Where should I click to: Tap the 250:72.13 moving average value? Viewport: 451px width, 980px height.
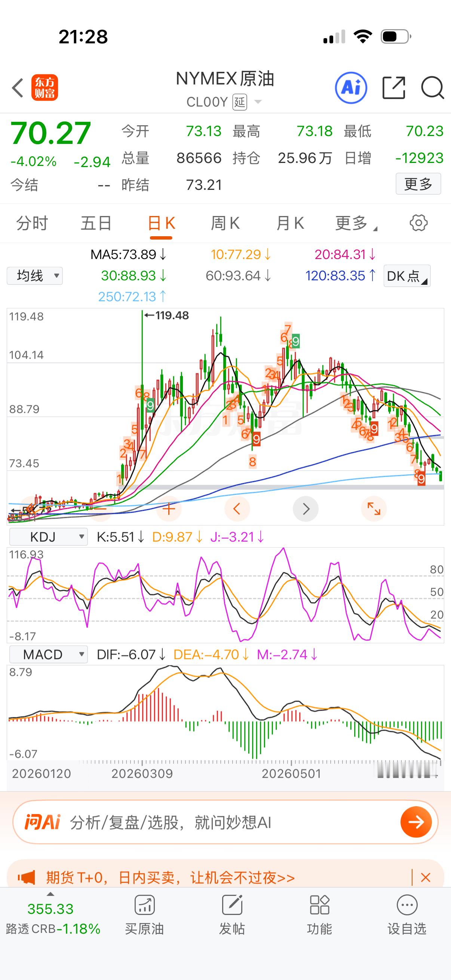pyautogui.click(x=132, y=296)
